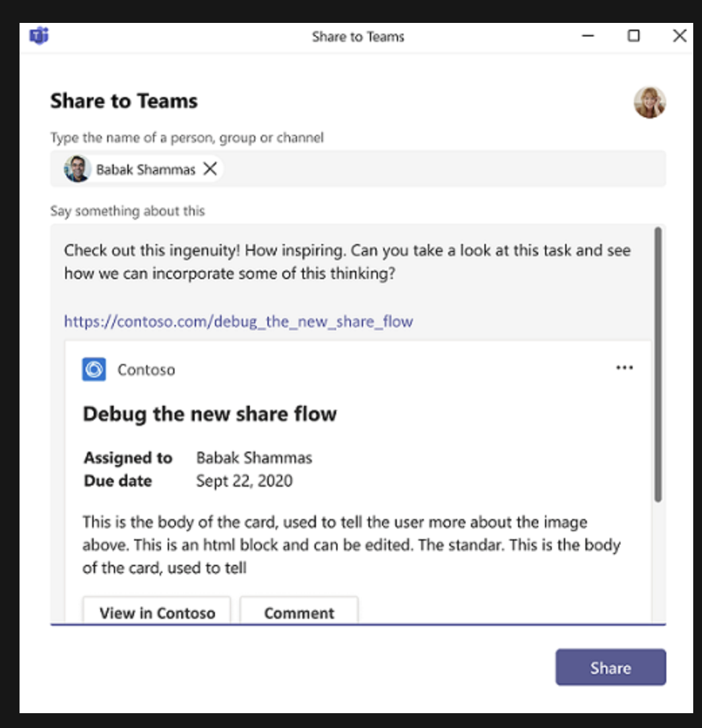Open the signed-in user profile avatar
This screenshot has height=728, width=702.
click(x=649, y=102)
